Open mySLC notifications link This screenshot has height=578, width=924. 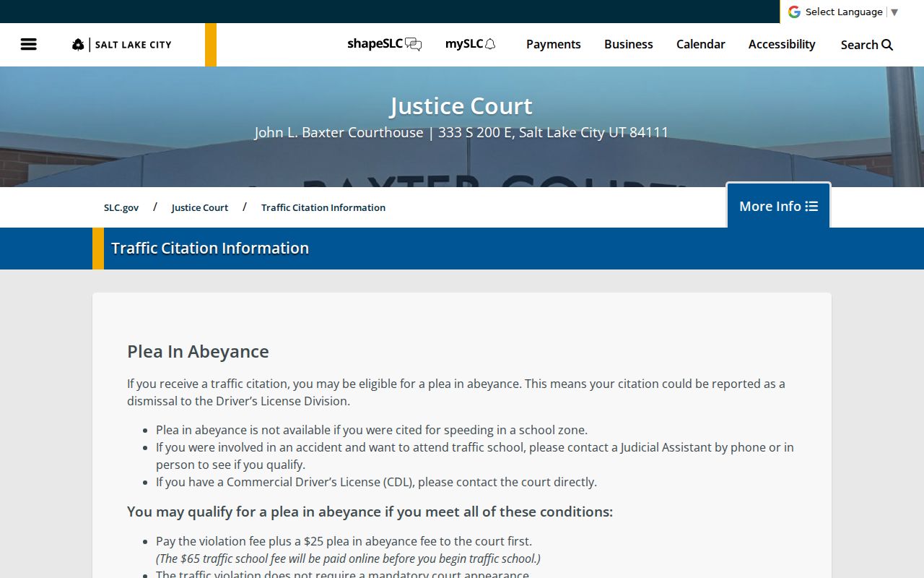[471, 44]
